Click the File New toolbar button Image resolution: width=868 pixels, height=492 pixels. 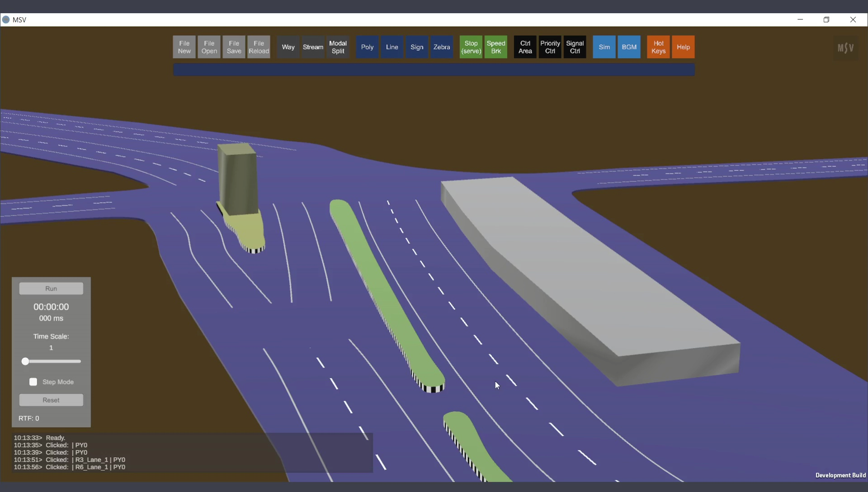(184, 47)
